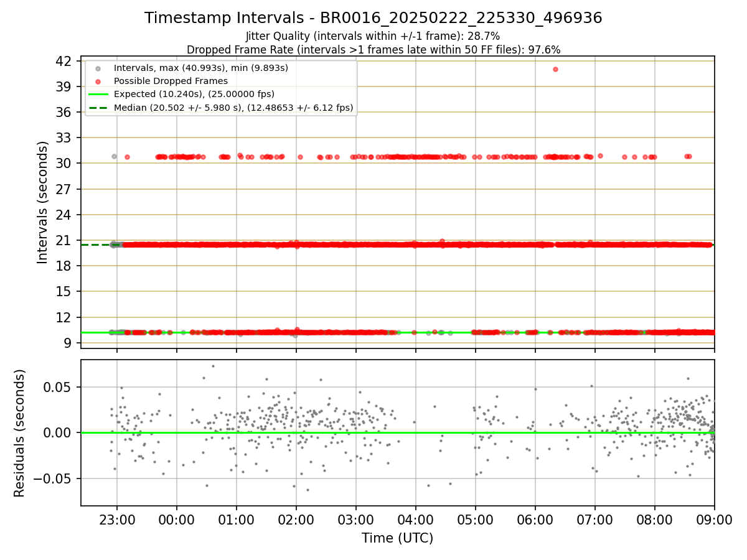This screenshot has width=747, height=560.
Task: Click the Residuals (seconds) axis label
Action: click(20, 433)
